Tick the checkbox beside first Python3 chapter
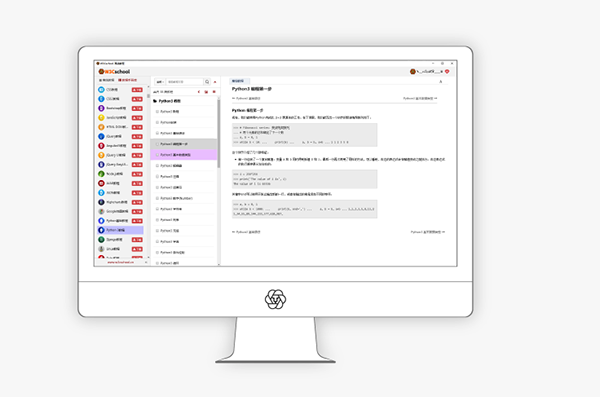The width and height of the screenshot is (600, 397). click(x=157, y=111)
